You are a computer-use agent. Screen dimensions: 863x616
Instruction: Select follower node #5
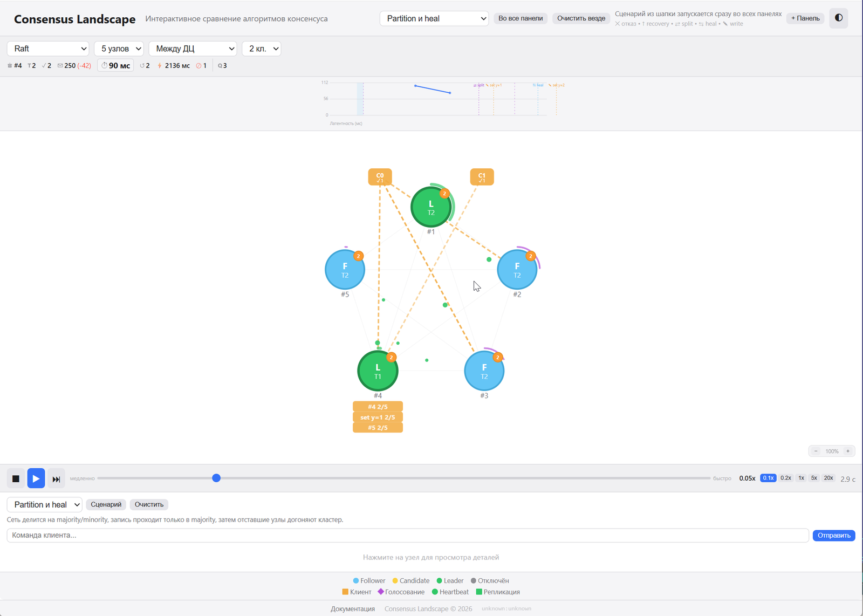coord(345,270)
